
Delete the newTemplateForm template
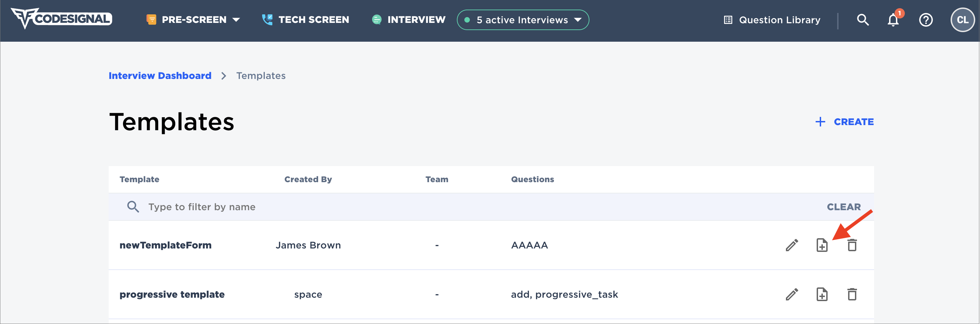point(852,245)
